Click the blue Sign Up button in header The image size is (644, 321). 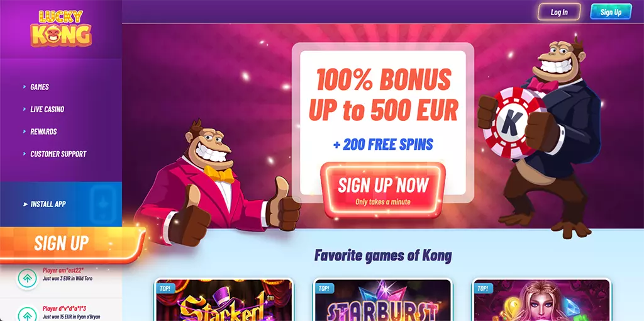(611, 12)
